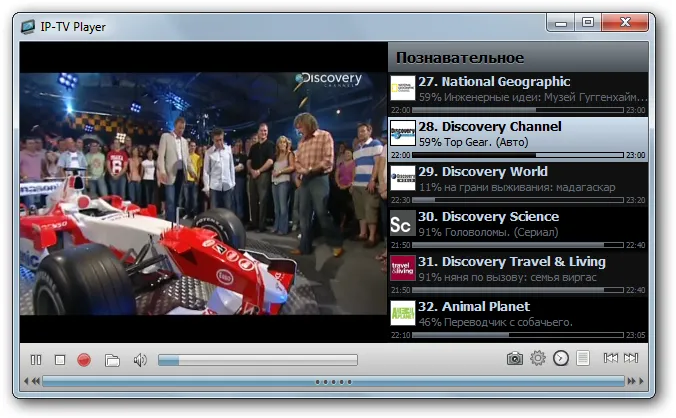Image resolution: width=676 pixels, height=418 pixels.
Task: Take a screenshot with the camera icon
Action: 514,358
